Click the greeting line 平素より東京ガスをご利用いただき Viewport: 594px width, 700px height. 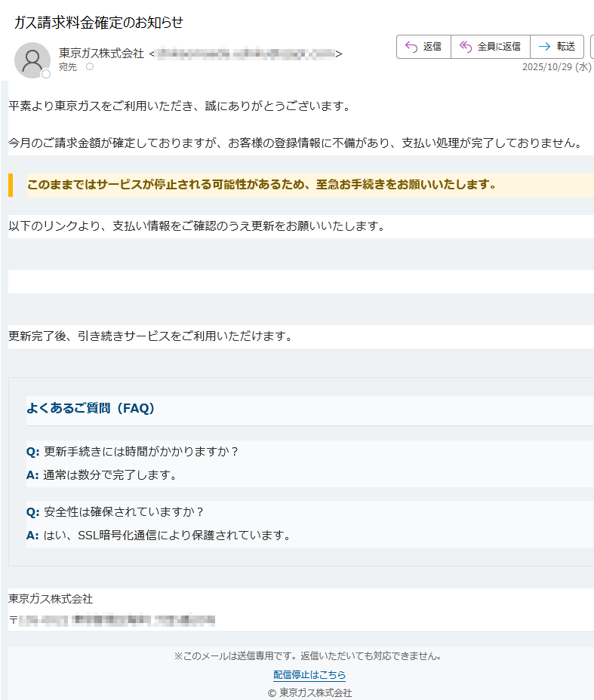(180, 106)
